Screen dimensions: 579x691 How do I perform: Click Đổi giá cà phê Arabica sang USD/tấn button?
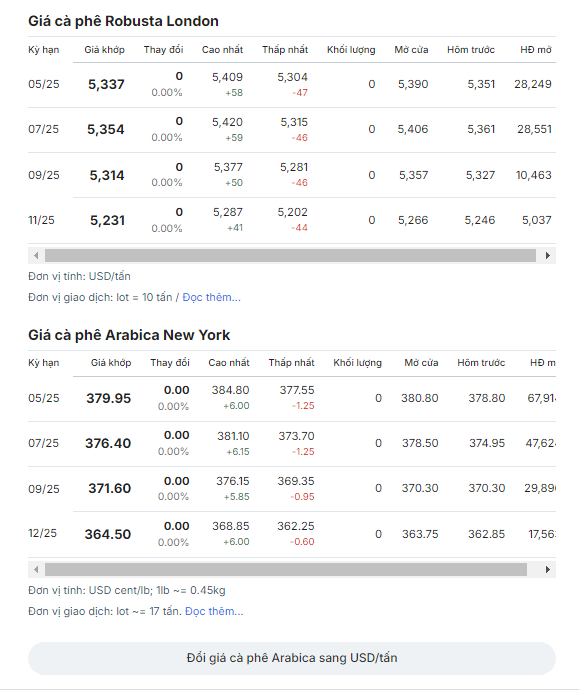tap(292, 658)
